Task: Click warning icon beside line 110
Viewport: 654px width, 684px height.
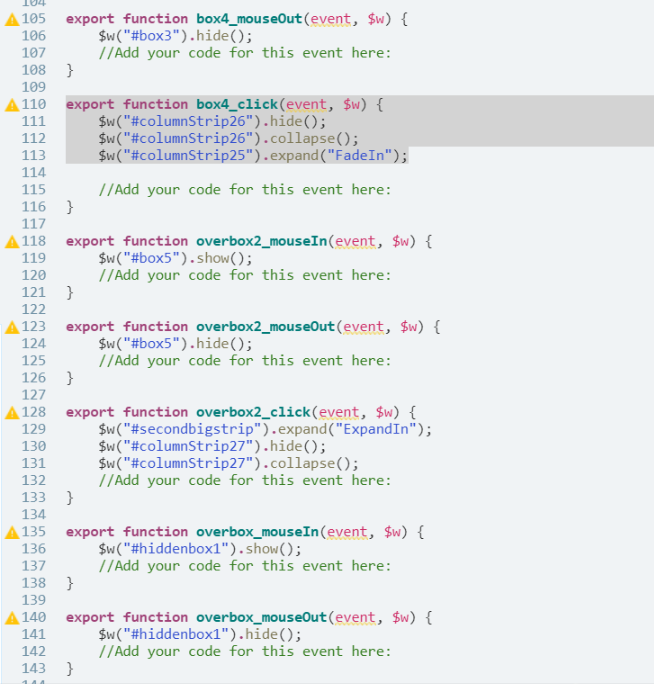Action: tap(12, 105)
